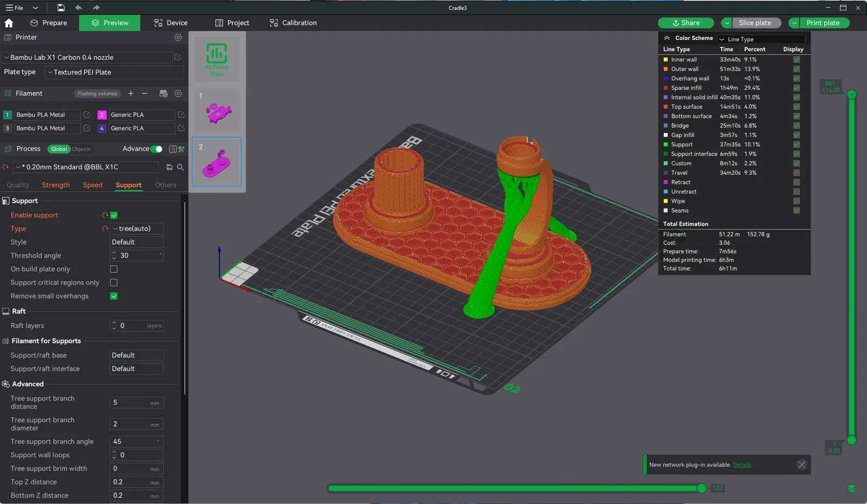Save the current process preset

(170, 167)
